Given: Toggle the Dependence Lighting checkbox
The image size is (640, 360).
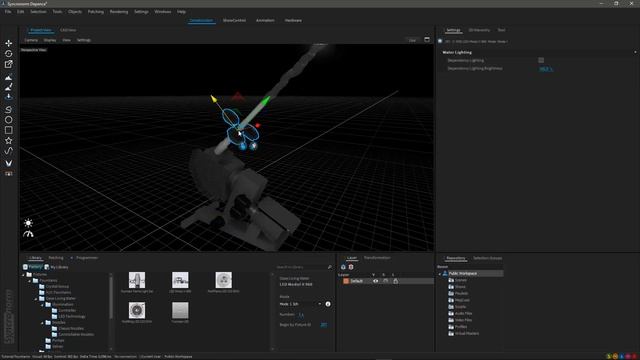Looking at the screenshot, I should click(x=541, y=60).
